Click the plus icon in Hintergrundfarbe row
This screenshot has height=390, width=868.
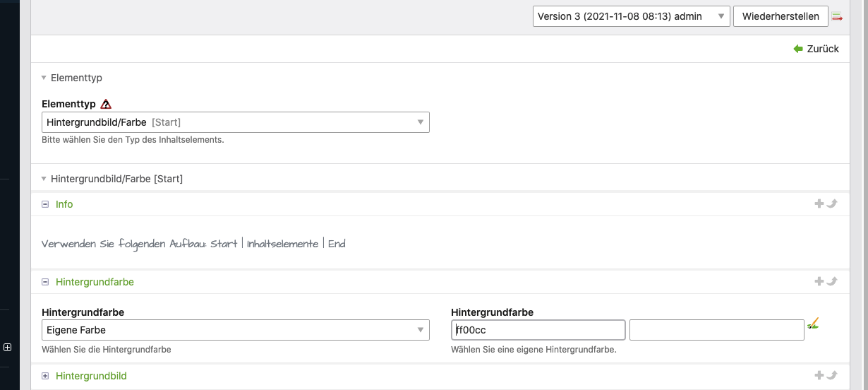point(819,281)
